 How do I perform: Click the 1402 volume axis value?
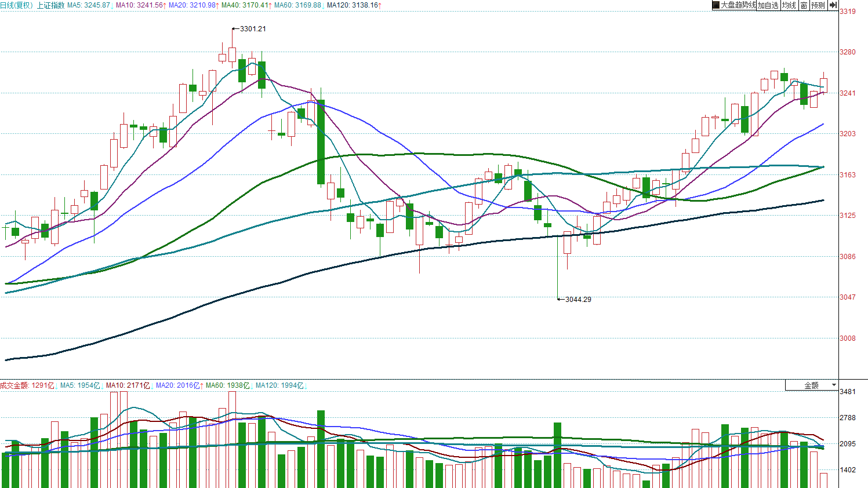tap(848, 470)
